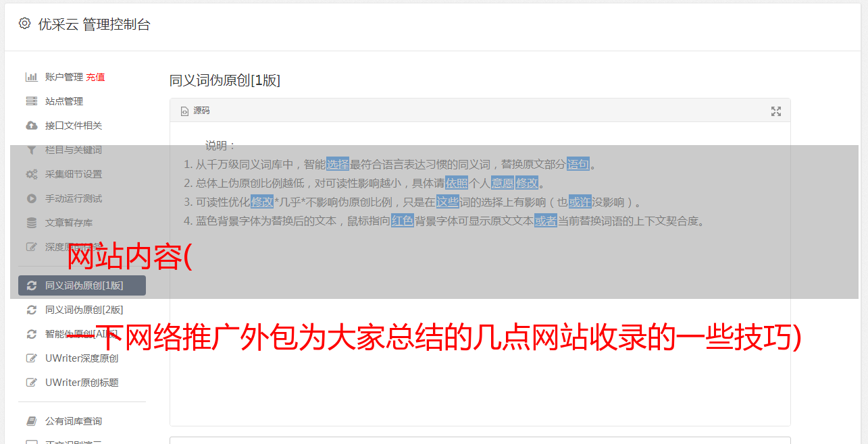Click the red 充值 recharge link
The width and height of the screenshot is (868, 444).
coord(95,77)
